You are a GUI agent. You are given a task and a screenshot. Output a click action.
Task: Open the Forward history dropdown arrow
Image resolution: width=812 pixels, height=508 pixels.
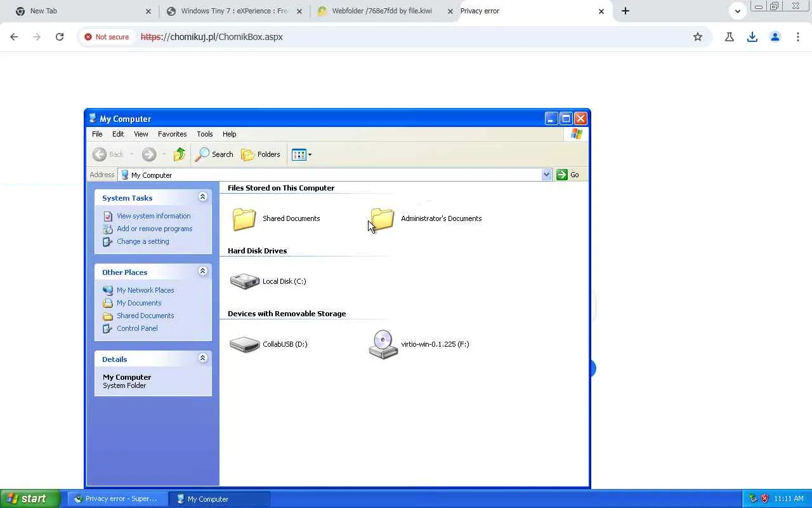point(164,154)
